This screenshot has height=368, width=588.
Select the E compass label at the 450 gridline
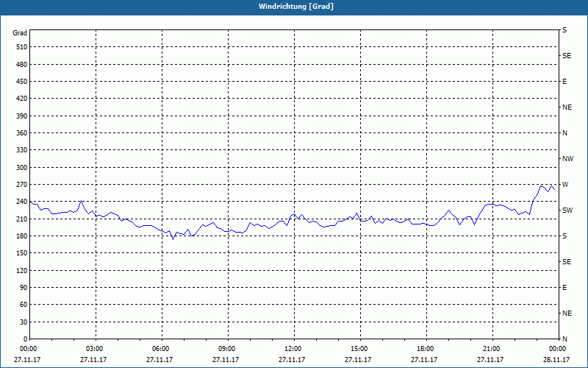coord(564,82)
